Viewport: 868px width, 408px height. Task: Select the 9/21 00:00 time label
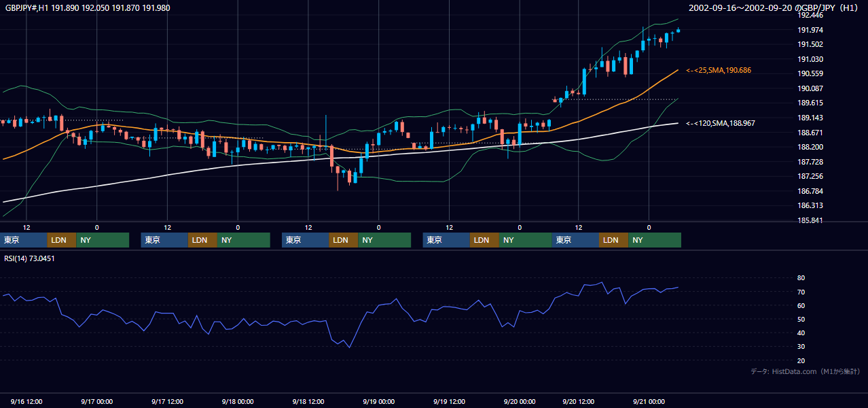click(x=649, y=402)
